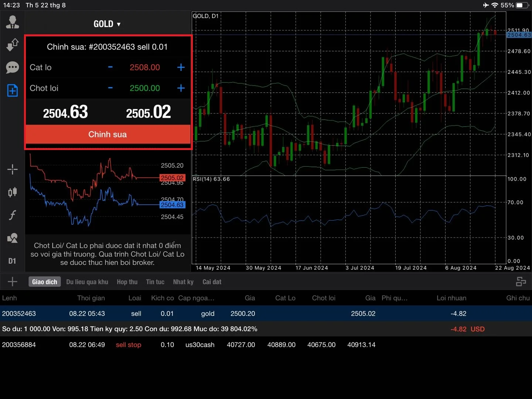Open the chat messages icon
The width and height of the screenshot is (532, 399).
[x=13, y=68]
